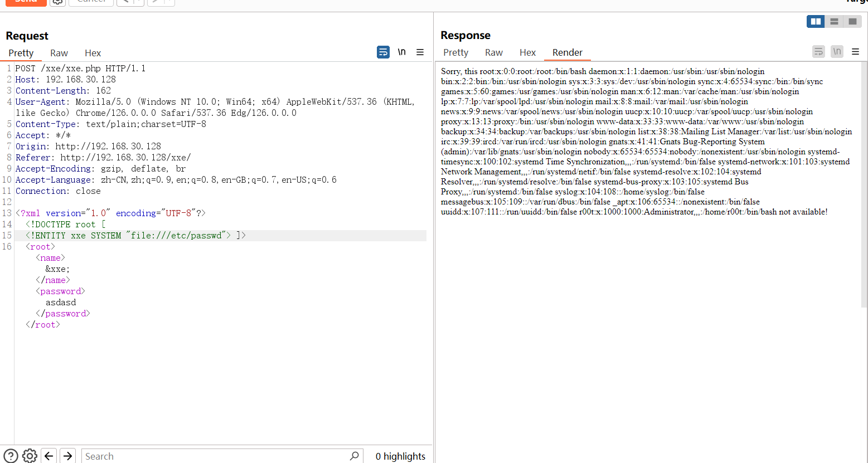Toggle non-printable \n characters in Request
Screen dimensions: 868x463
pos(401,52)
